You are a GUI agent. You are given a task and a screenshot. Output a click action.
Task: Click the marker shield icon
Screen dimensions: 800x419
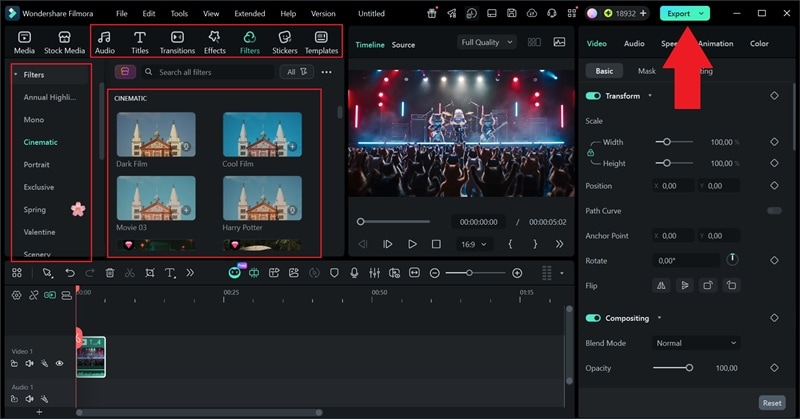click(334, 273)
